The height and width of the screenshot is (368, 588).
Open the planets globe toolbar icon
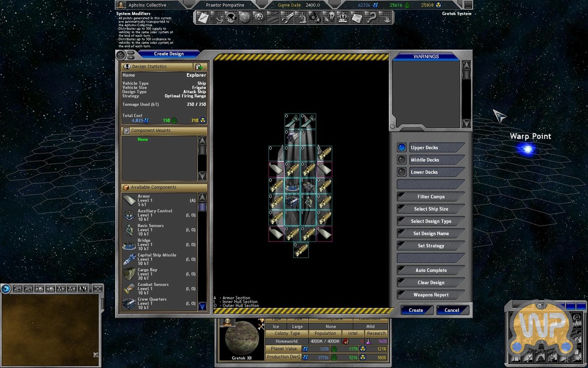245,18
